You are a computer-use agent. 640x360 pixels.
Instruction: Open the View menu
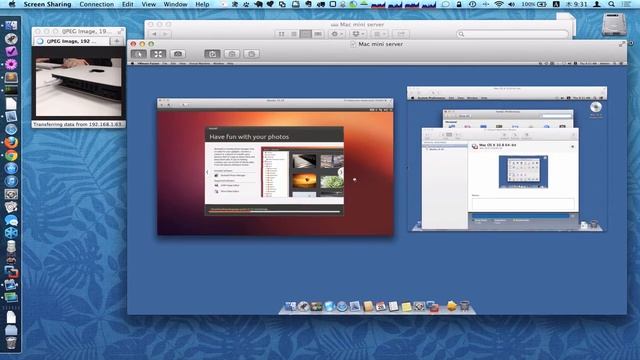tap(149, 4)
